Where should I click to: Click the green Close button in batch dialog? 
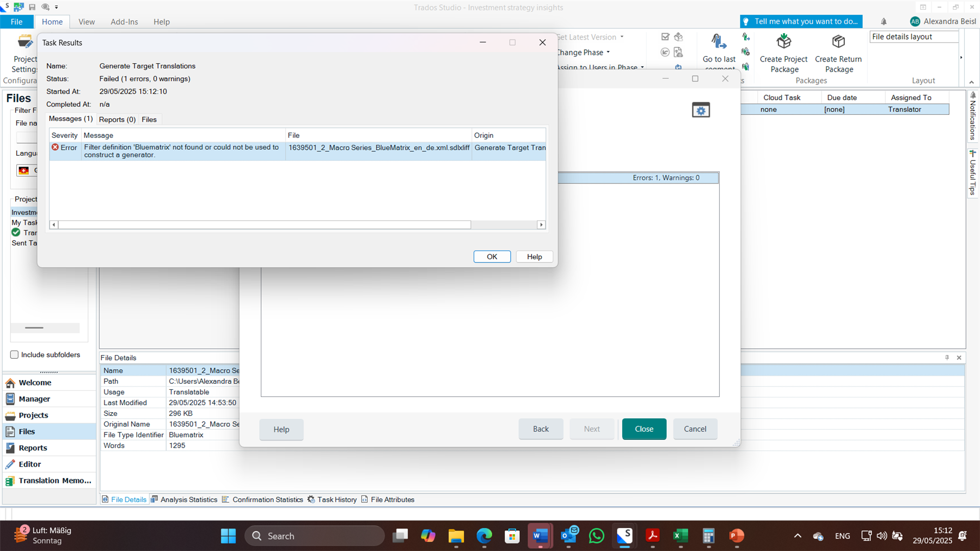(644, 429)
